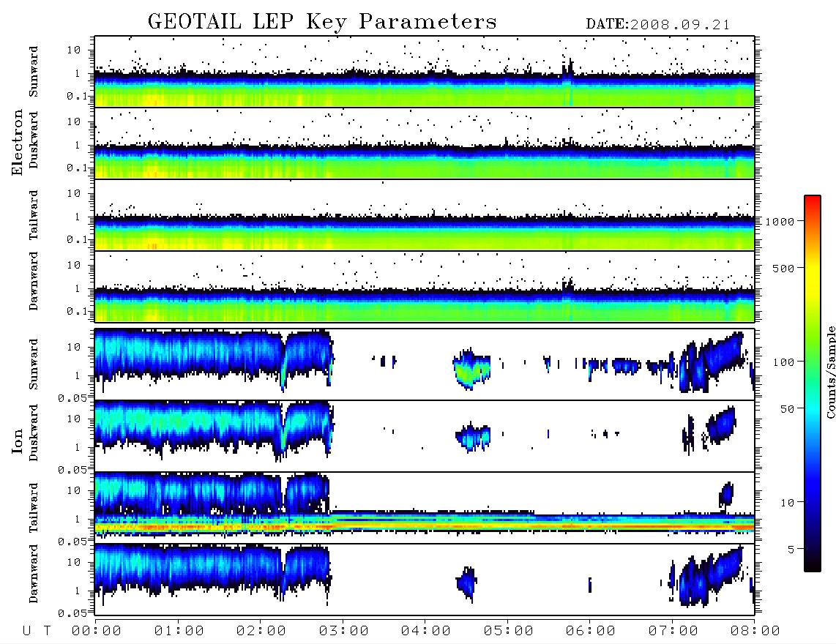
Task: Select the Electron "Sunward" axis label
Action: click(34, 72)
